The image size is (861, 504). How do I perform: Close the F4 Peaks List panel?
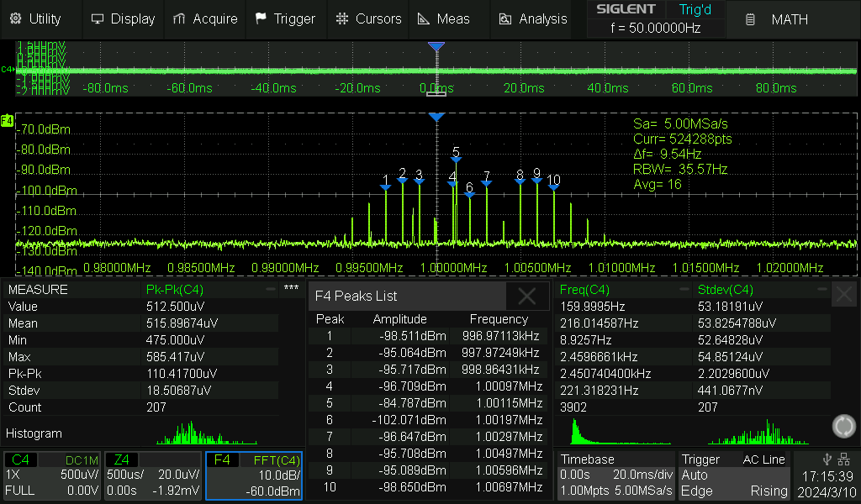[526, 296]
